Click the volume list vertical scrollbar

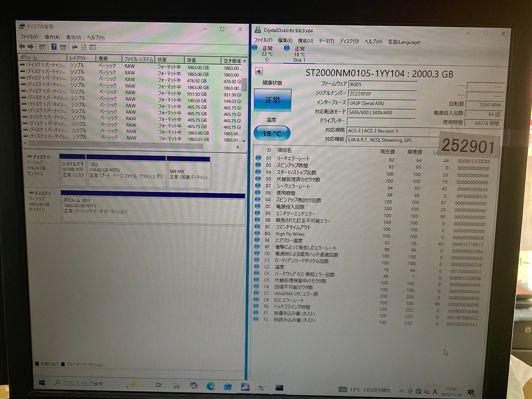[244, 86]
